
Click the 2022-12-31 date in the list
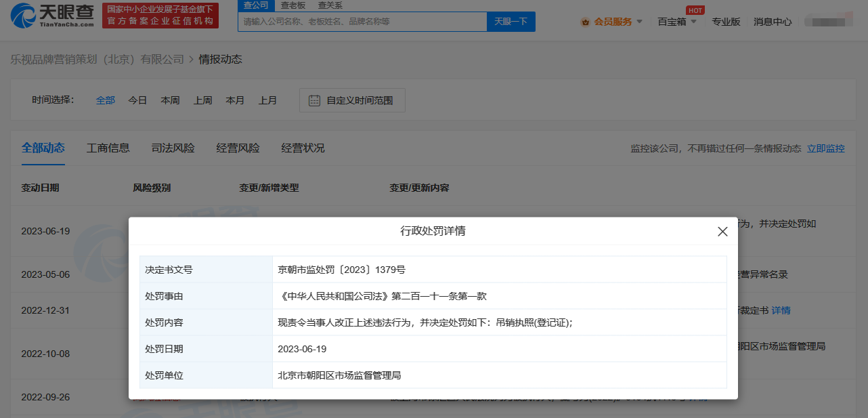tap(45, 310)
